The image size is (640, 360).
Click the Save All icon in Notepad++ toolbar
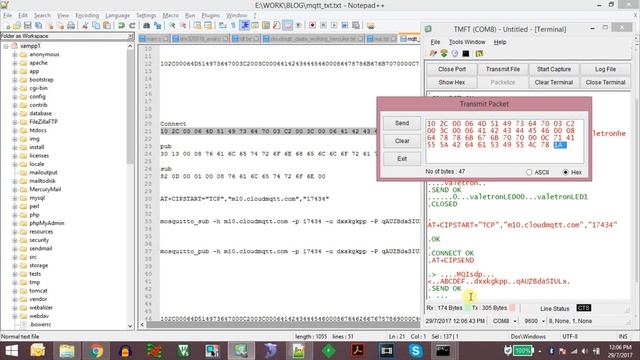[x=38, y=25]
